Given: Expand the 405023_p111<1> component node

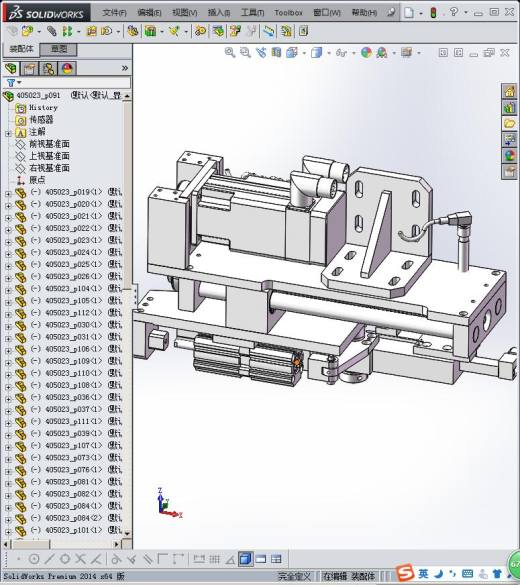Looking at the screenshot, I should click(x=8, y=423).
